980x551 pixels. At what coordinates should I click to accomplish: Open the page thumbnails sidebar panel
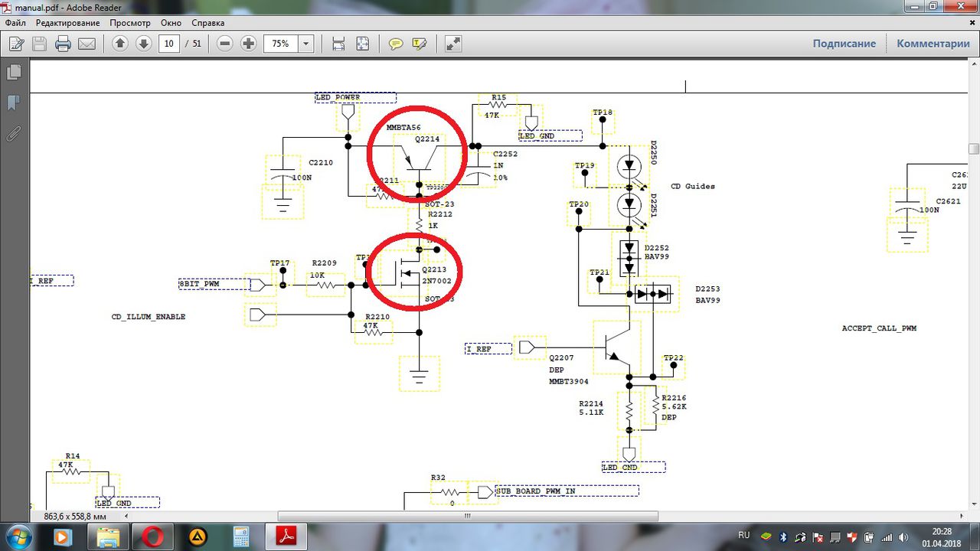[14, 73]
